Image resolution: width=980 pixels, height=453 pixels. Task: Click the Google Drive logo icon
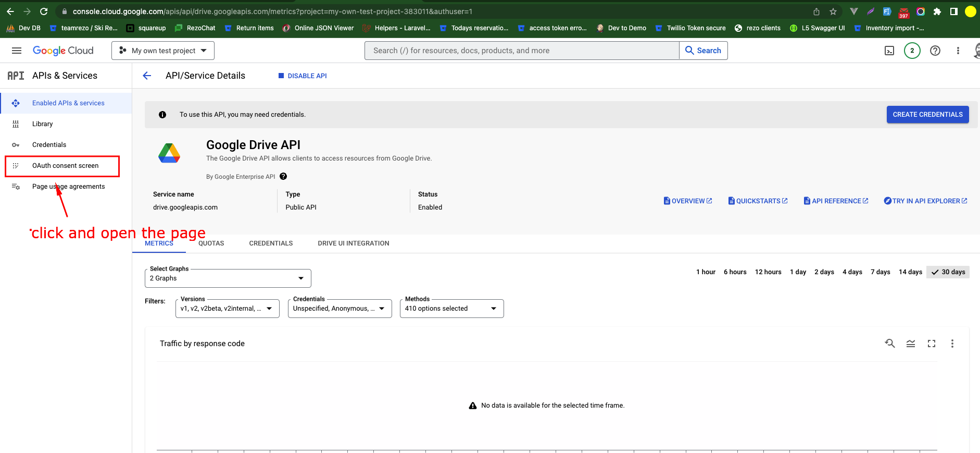click(x=169, y=153)
